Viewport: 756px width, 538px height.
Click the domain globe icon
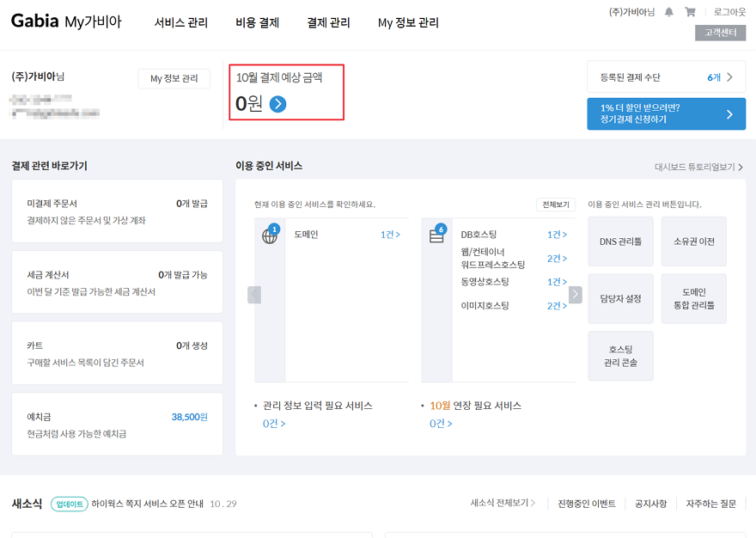pos(270,236)
